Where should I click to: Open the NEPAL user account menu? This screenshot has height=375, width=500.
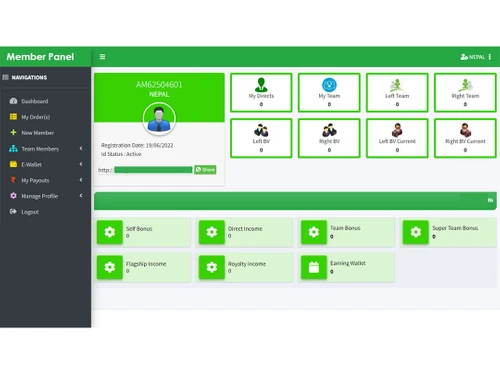coord(472,57)
